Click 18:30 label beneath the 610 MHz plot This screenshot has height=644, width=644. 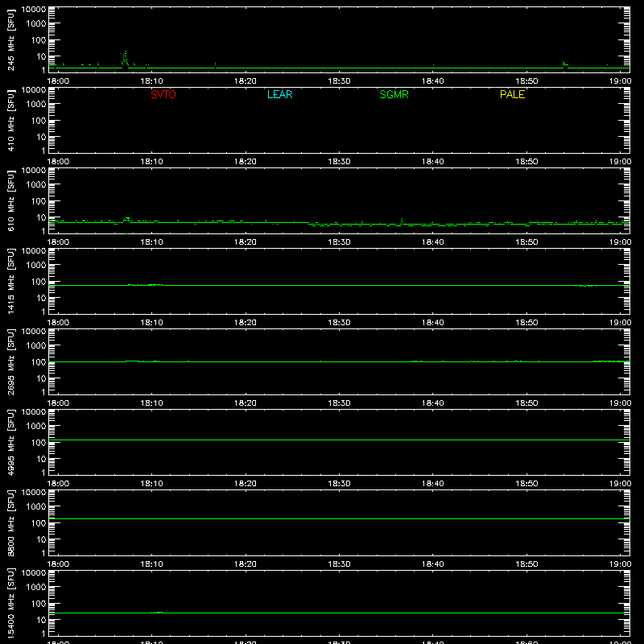[339, 242]
